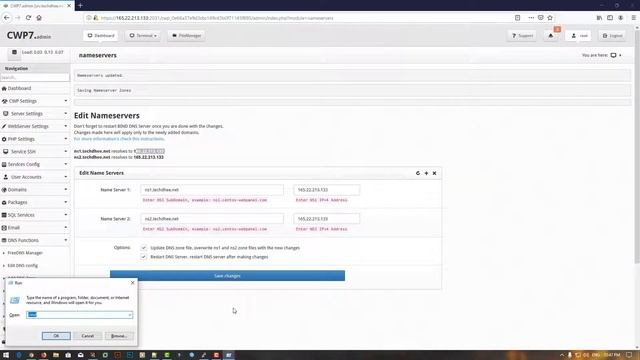Expand Services Config menu
Screen dimensions: 640x360
35,164
